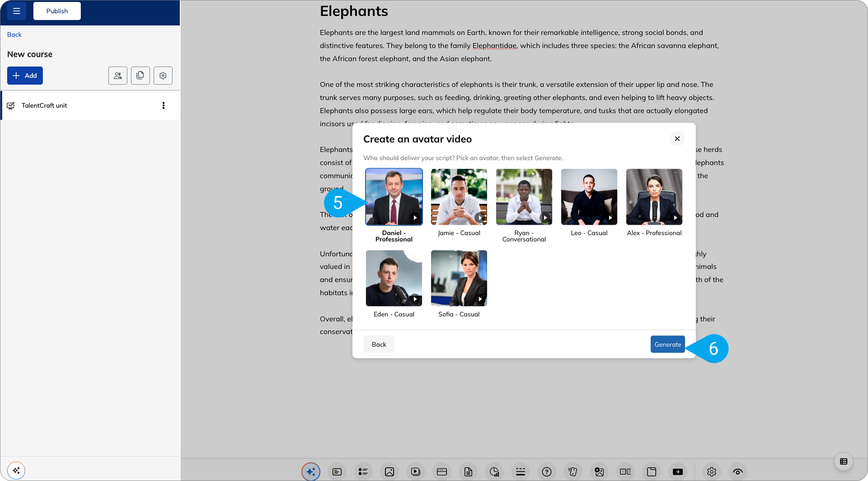Click the New course title in the sidebar

click(x=30, y=54)
